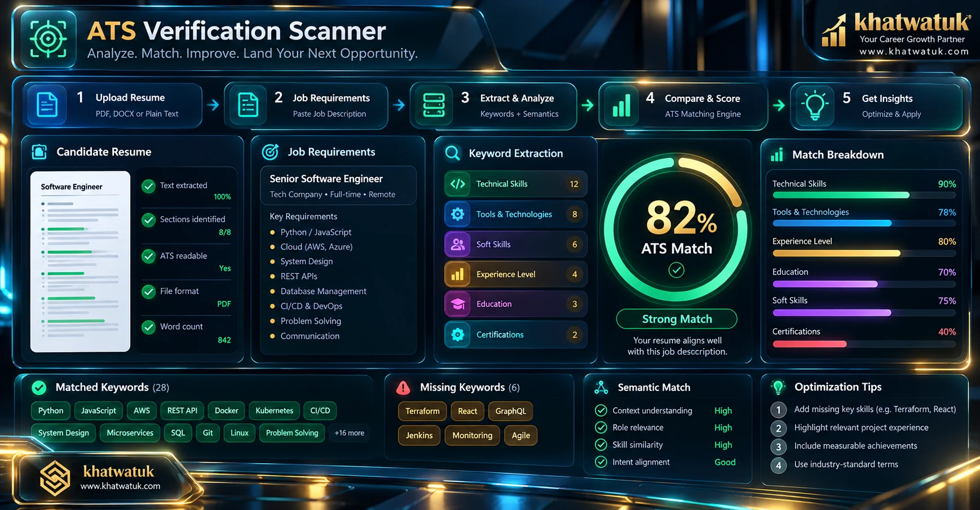Click the Text extracted checkmark
The image size is (980, 510).
[148, 186]
